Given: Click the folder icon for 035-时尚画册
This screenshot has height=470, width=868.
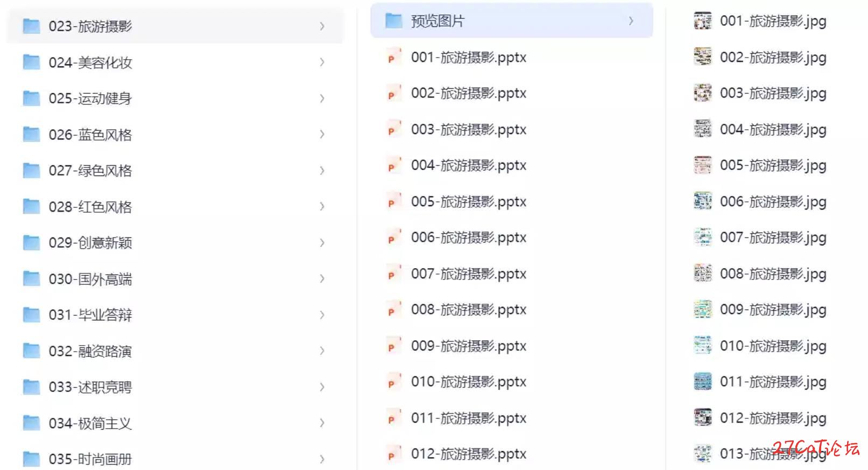Looking at the screenshot, I should click(x=31, y=459).
